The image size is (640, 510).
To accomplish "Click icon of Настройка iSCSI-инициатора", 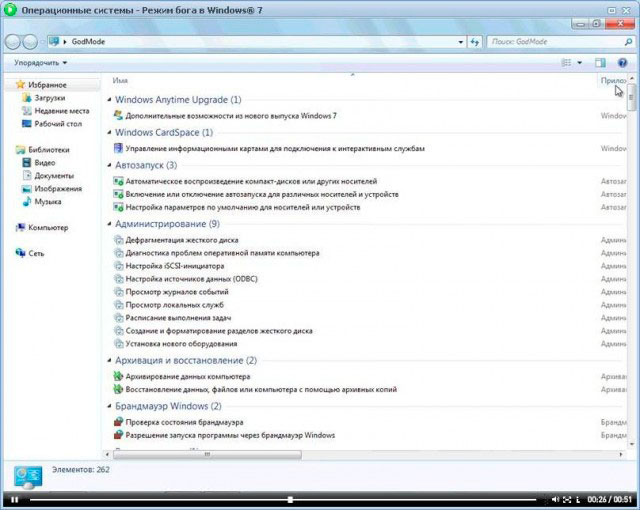I will click(x=118, y=266).
